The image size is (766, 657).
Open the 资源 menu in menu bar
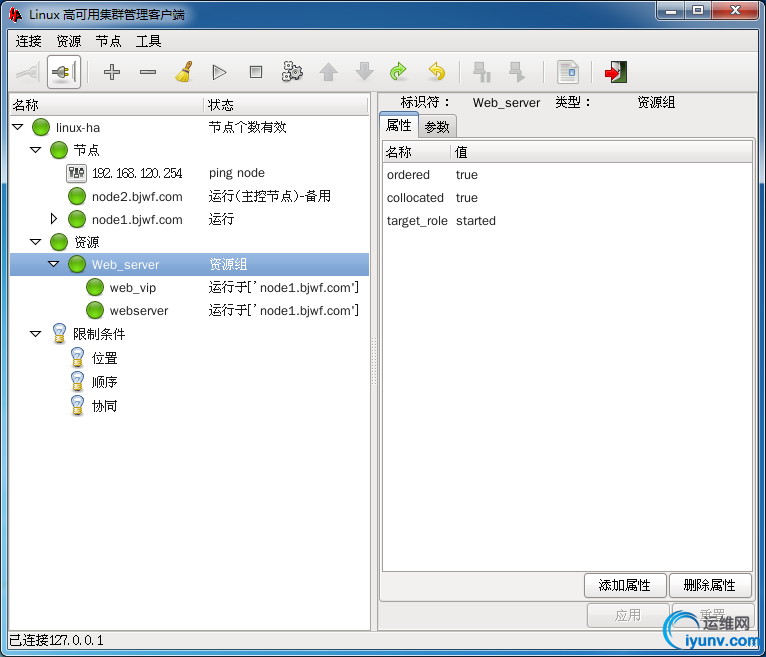[x=68, y=42]
